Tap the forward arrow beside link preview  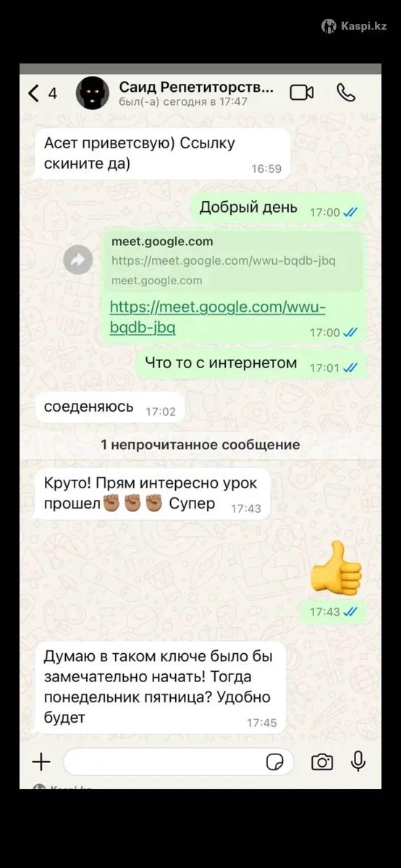click(77, 260)
